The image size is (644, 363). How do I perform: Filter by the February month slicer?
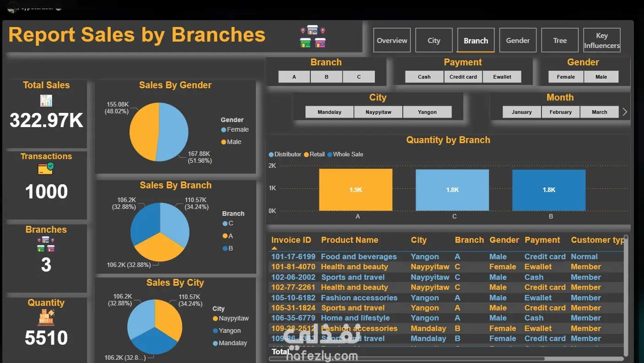pos(561,112)
